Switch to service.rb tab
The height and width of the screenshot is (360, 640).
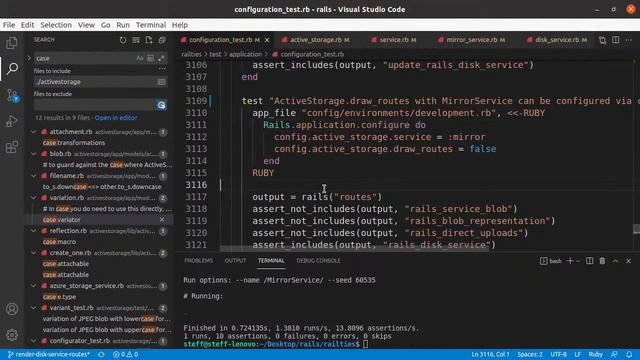(394, 40)
